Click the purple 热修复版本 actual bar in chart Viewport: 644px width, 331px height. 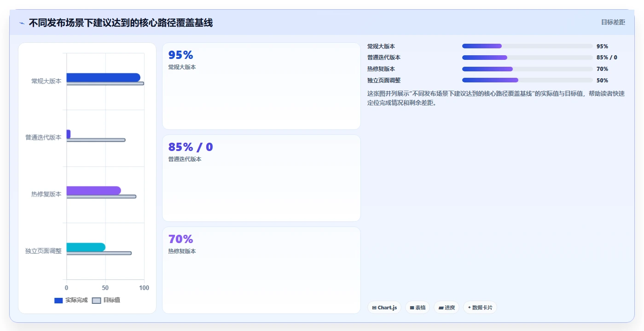tap(93, 191)
